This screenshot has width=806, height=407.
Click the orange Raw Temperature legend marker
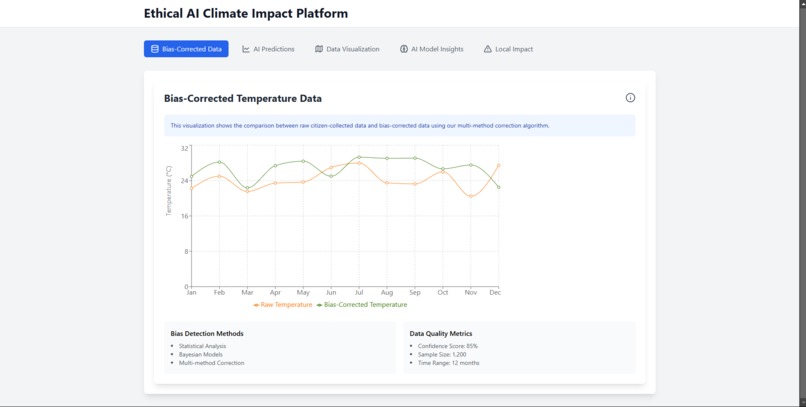[257, 305]
